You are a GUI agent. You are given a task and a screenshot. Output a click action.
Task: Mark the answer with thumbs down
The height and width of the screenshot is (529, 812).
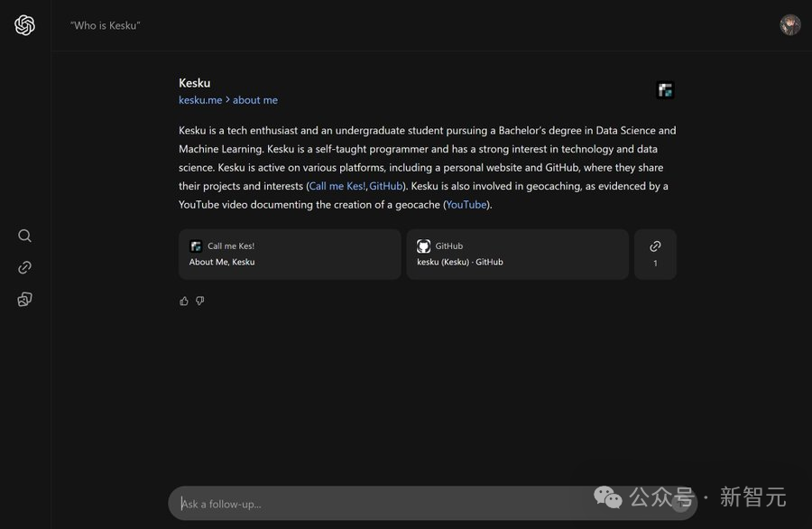pos(200,301)
